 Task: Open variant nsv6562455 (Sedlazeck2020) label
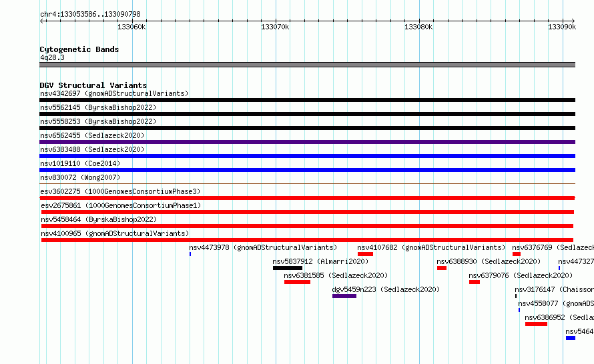pyautogui.click(x=92, y=135)
